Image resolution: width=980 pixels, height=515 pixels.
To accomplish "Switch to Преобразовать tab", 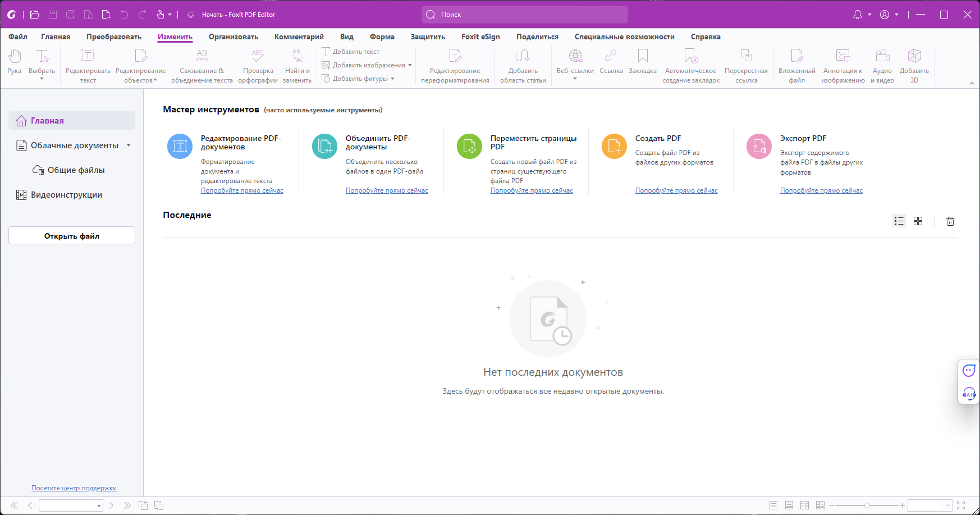I will [114, 37].
